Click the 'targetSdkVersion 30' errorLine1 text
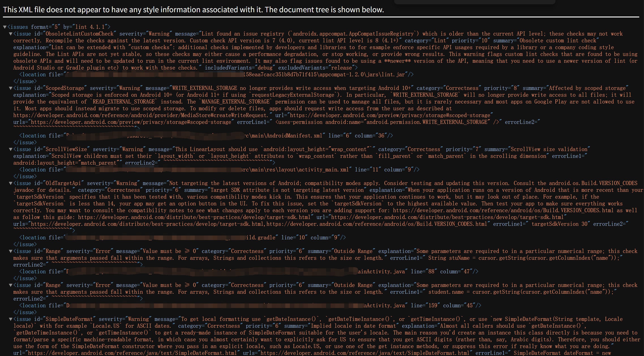 pyautogui.click(x=559, y=224)
